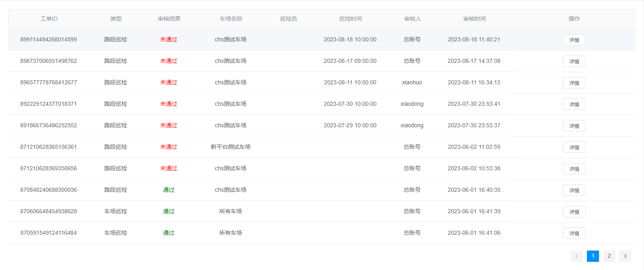644x270 pixels.
Task: Click the disabled previous page chevron
Action: (x=576, y=256)
